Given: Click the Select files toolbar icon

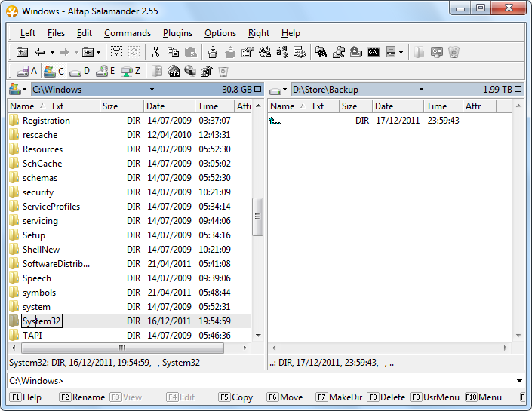Looking at the screenshot, I should click(116, 52).
